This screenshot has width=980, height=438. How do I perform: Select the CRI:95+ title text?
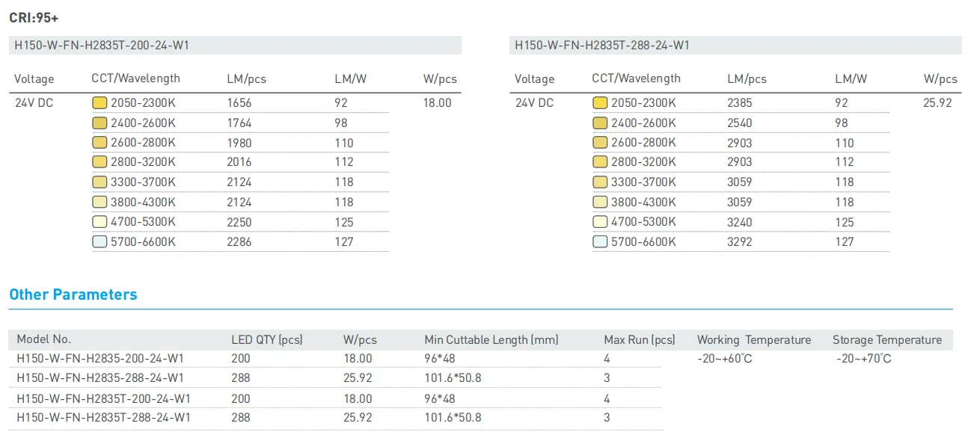click(x=34, y=16)
